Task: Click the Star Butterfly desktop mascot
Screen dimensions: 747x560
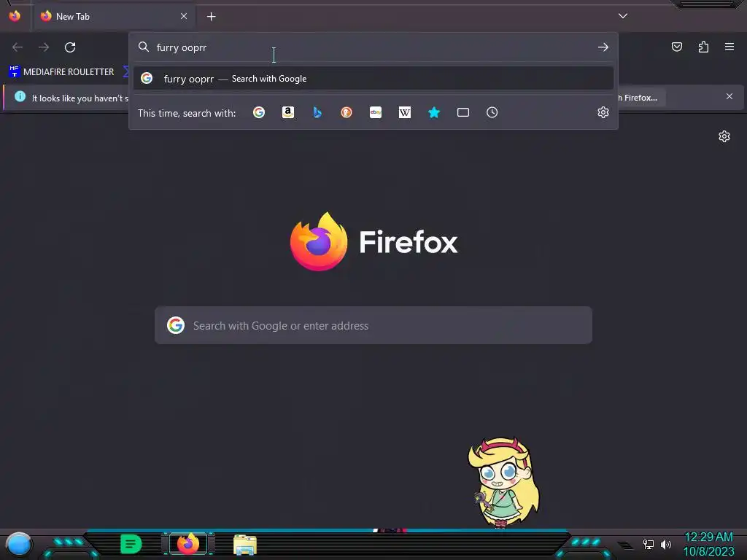Action: (503, 483)
